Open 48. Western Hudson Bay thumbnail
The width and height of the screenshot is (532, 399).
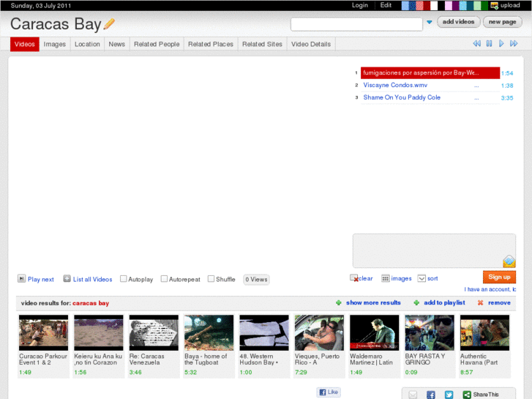tap(264, 332)
